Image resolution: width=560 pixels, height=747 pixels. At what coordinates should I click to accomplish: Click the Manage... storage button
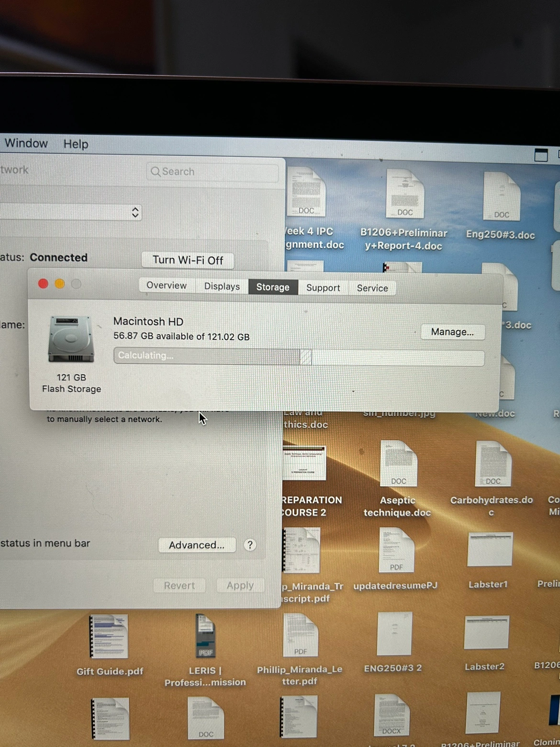pyautogui.click(x=452, y=332)
